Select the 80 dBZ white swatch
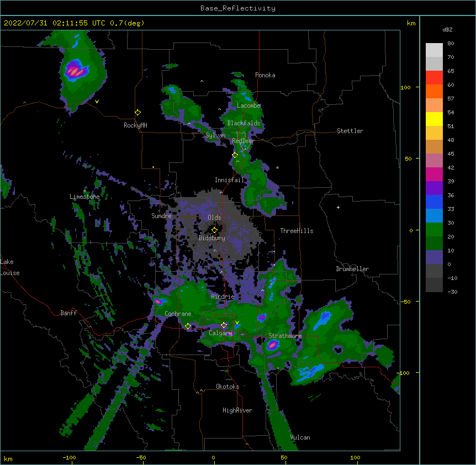 click(x=434, y=50)
